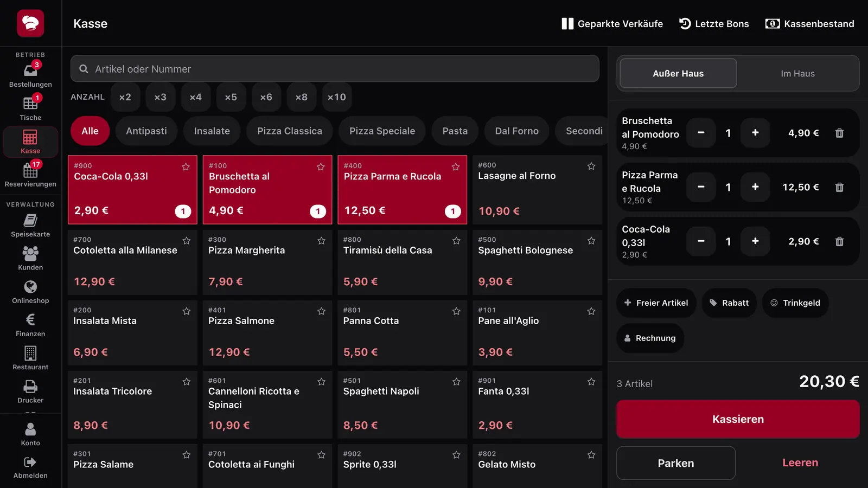View Letzte Bons receipts

714,24
